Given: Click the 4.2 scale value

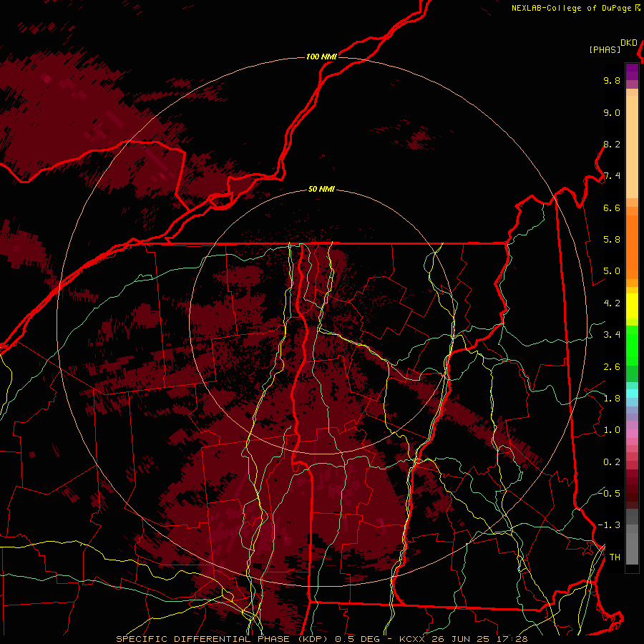Looking at the screenshot, I should 612,303.
